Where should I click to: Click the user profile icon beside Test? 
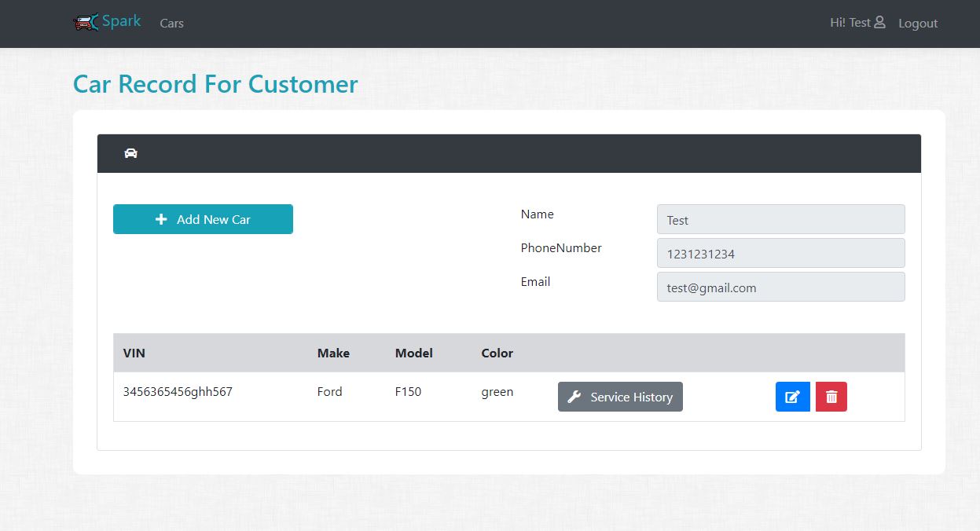click(x=879, y=22)
